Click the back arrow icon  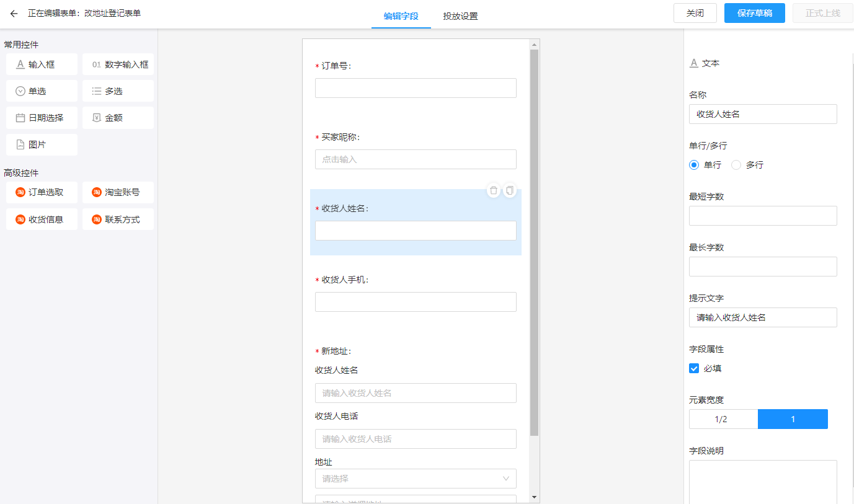[x=14, y=14]
